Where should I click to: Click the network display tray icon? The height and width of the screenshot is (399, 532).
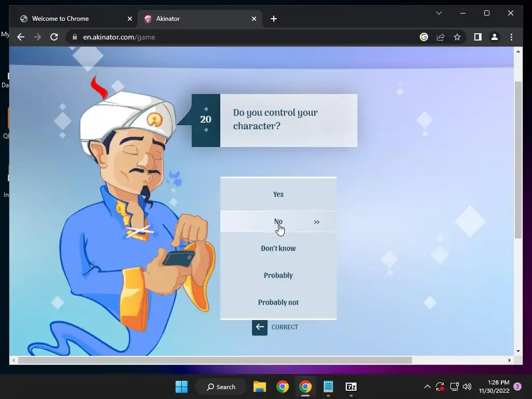click(x=454, y=387)
